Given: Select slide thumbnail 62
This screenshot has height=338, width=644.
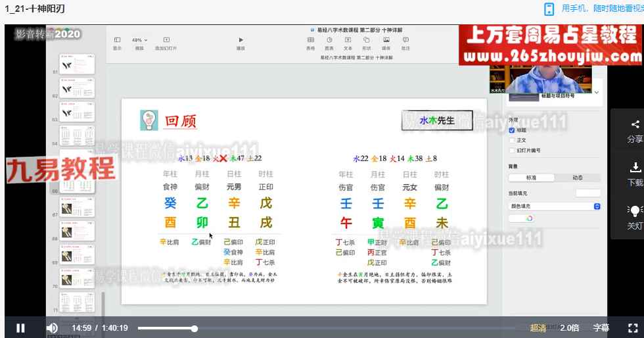Looking at the screenshot, I should coord(77,87).
